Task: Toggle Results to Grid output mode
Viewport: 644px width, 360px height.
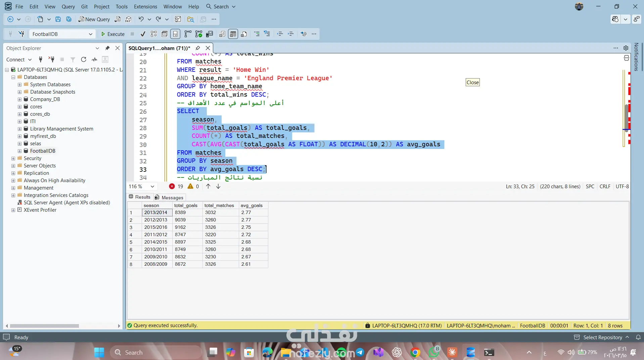Action: pyautogui.click(x=233, y=34)
